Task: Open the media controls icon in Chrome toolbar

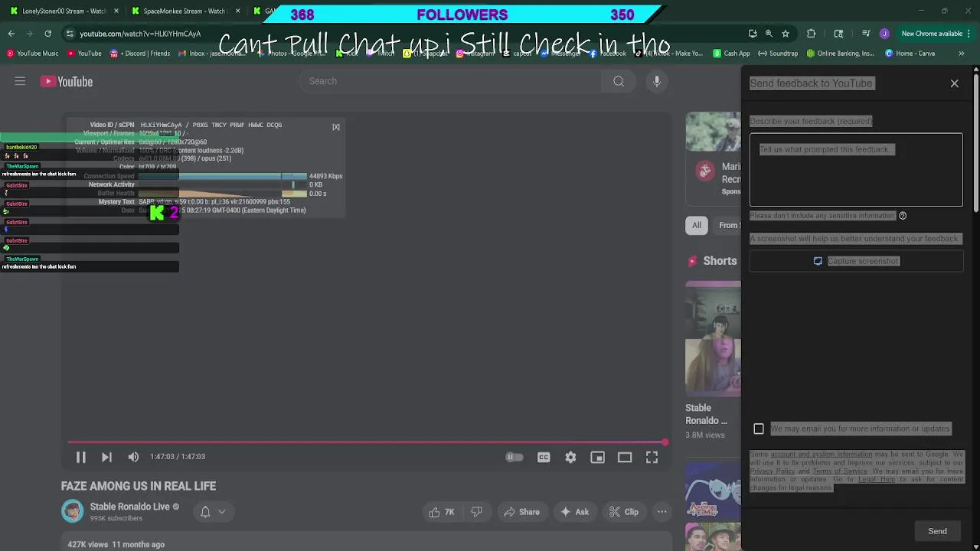Action: pos(866,34)
